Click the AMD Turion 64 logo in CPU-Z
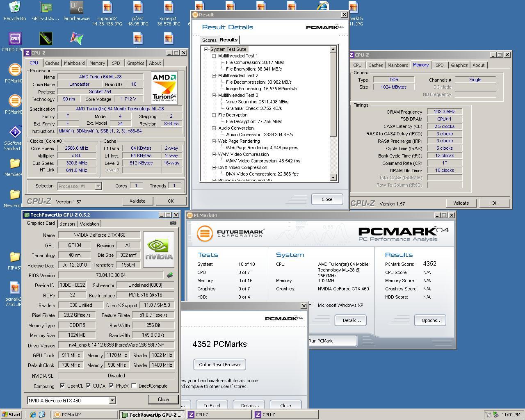 (164, 87)
